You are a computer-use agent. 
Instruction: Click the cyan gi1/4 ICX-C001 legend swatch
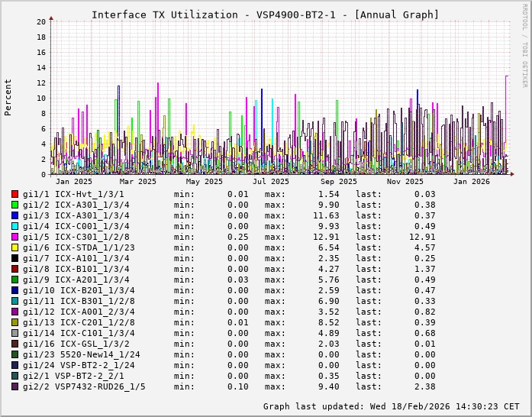coord(15,226)
